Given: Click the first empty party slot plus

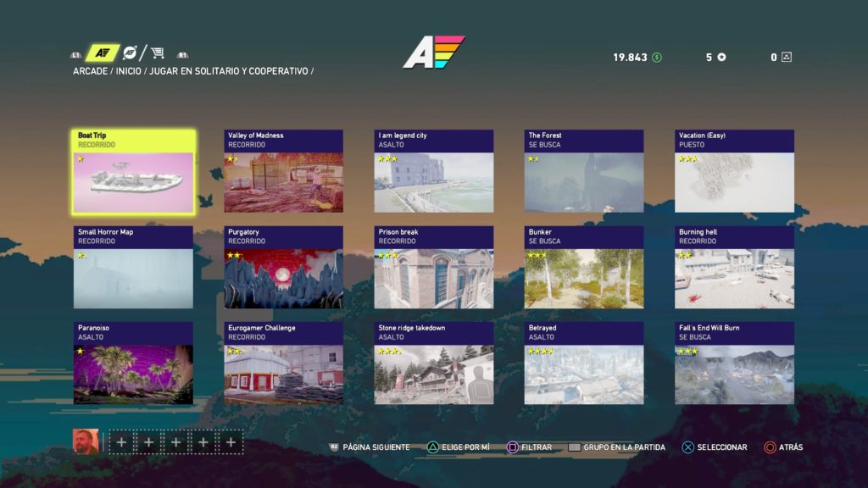Looking at the screenshot, I should click(122, 442).
